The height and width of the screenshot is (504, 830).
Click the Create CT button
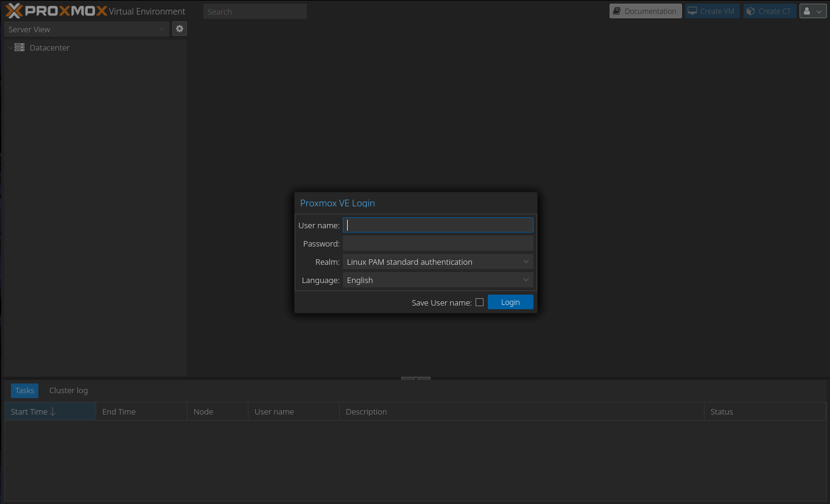pyautogui.click(x=770, y=11)
